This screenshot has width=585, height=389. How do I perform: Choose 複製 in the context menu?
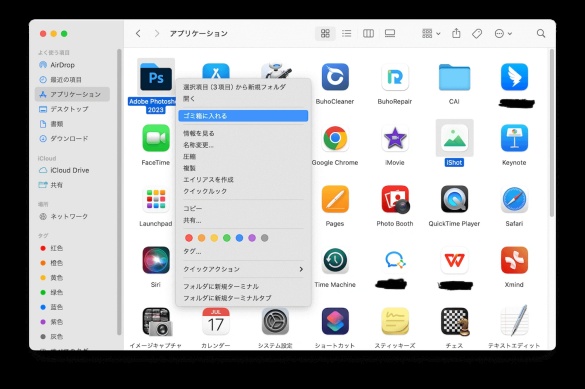coord(243,168)
